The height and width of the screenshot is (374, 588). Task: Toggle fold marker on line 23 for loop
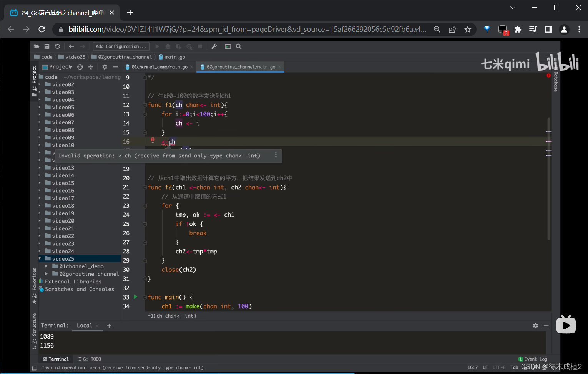(145, 206)
